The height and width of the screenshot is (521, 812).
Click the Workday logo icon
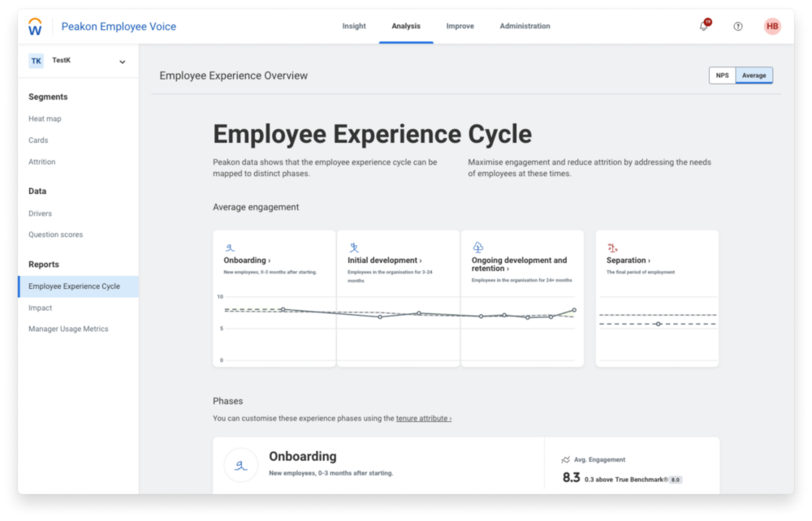[x=35, y=27]
